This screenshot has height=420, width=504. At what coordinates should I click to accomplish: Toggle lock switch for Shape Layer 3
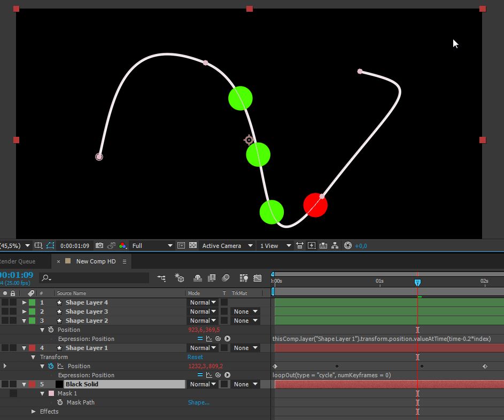click(x=13, y=311)
